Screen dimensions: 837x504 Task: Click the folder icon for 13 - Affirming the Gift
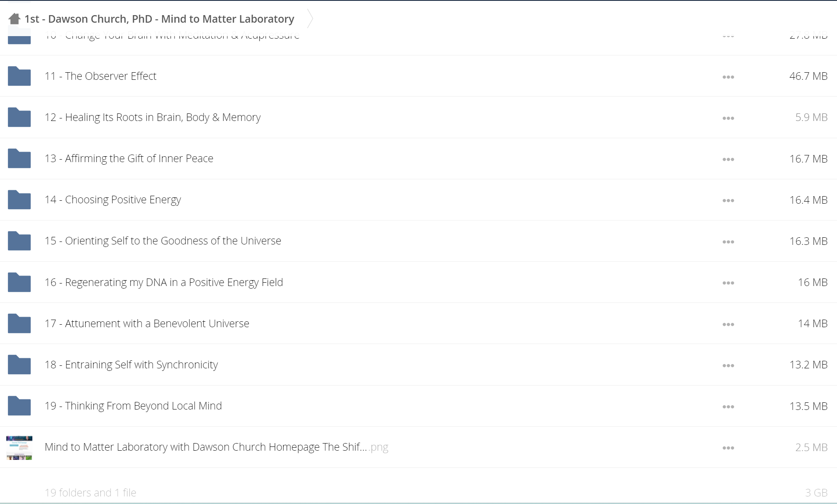[x=19, y=158]
